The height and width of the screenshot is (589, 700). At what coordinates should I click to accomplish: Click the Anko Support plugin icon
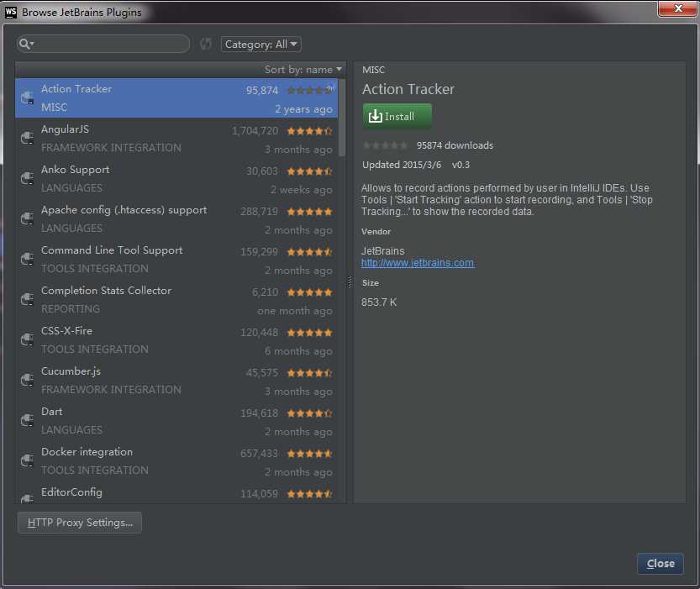pyautogui.click(x=27, y=178)
